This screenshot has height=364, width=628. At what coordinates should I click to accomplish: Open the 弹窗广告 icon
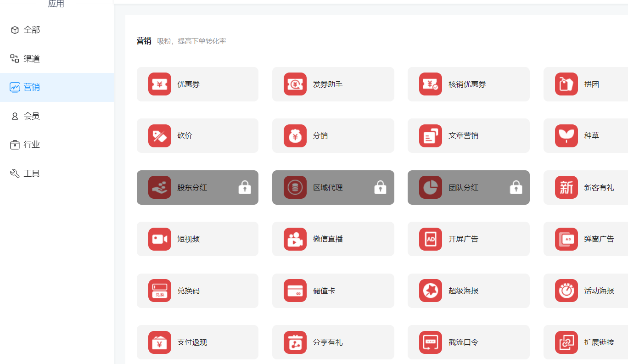pyautogui.click(x=566, y=239)
